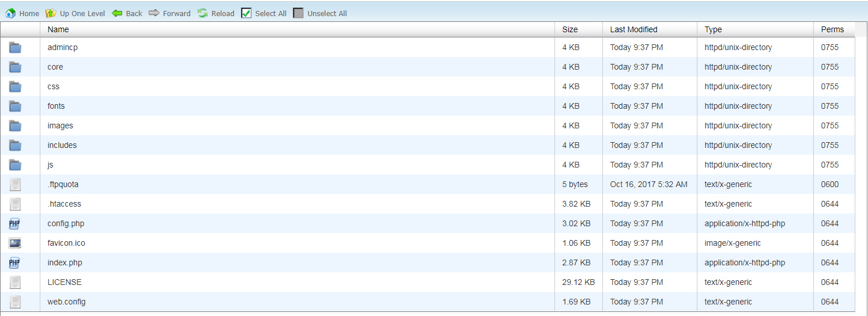Select the LICENSE file name
Viewport: 868px width, 316px height.
65,282
